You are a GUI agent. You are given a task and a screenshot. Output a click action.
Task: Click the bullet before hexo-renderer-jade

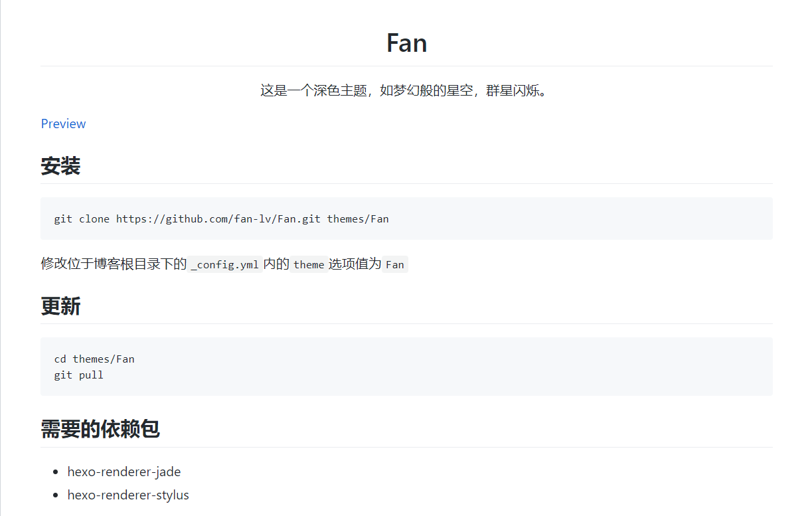56,472
